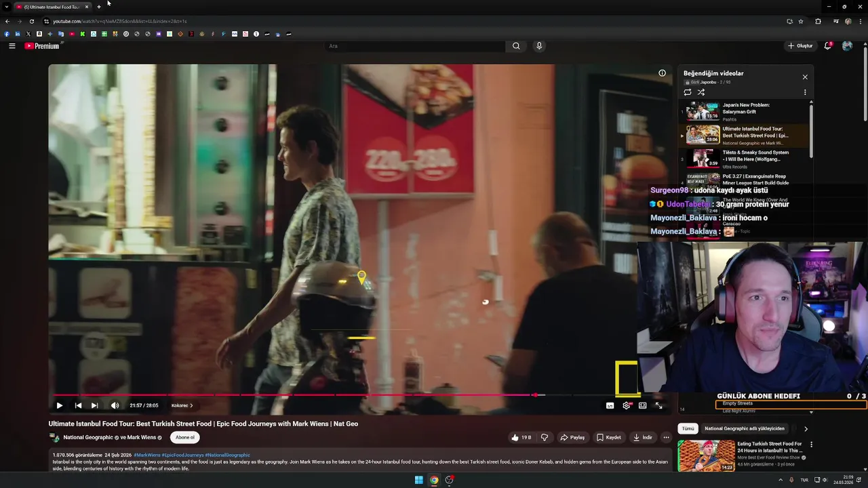Mute the video with volume icon

point(115,405)
